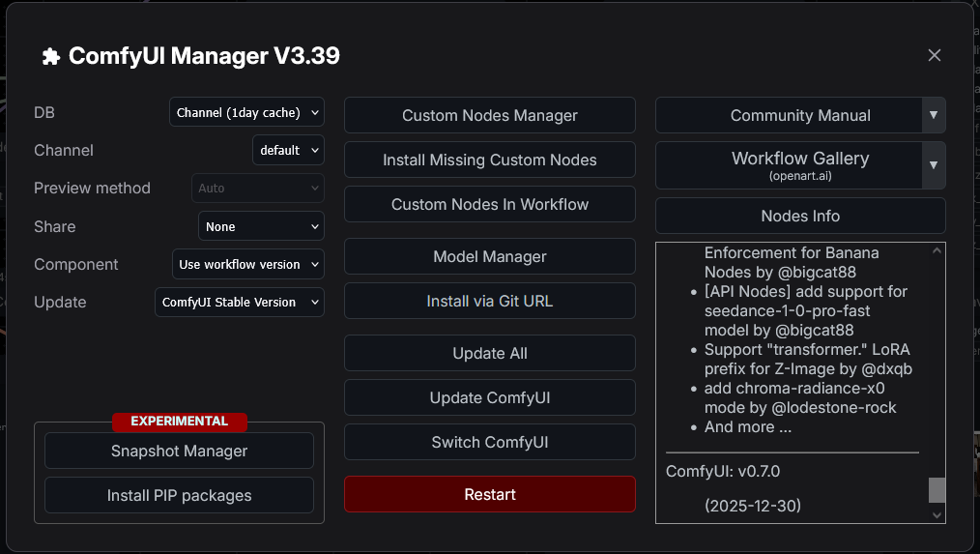Click the changelog scrollbar down arrow
The height and width of the screenshot is (554, 980).
[937, 515]
